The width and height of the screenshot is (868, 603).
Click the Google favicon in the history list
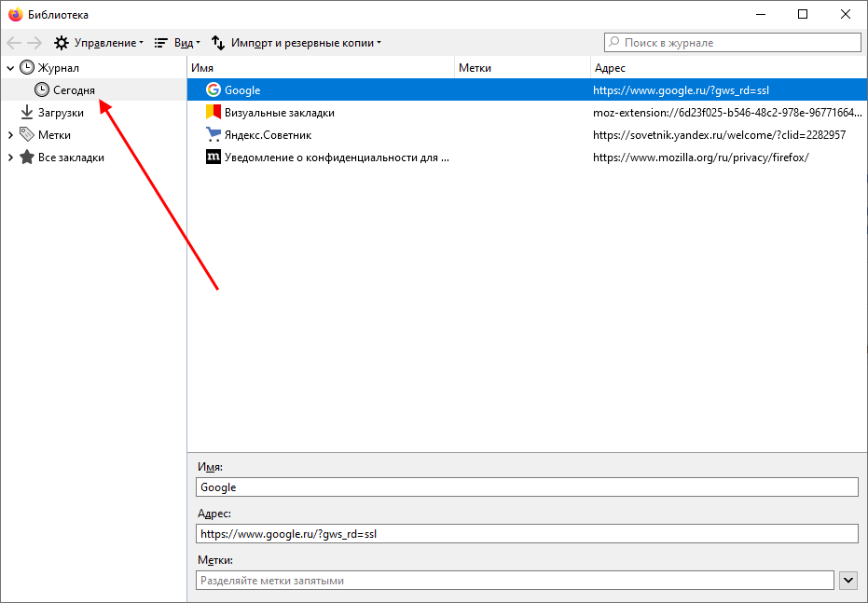click(x=213, y=90)
